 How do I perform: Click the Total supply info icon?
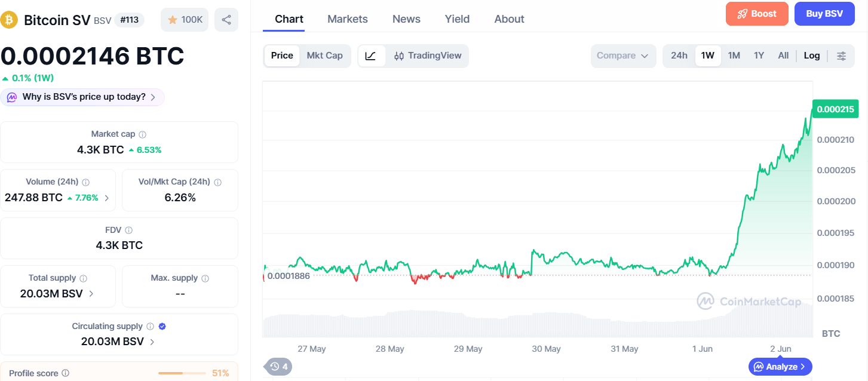[84, 278]
